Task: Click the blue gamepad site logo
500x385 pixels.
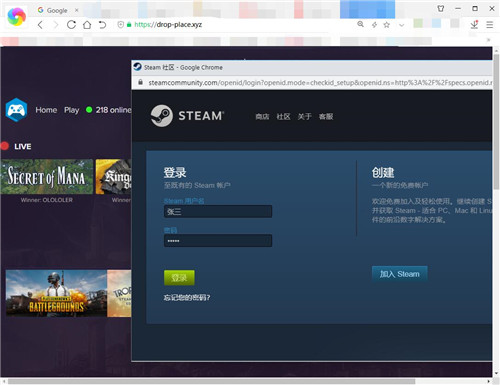Action: [x=16, y=110]
